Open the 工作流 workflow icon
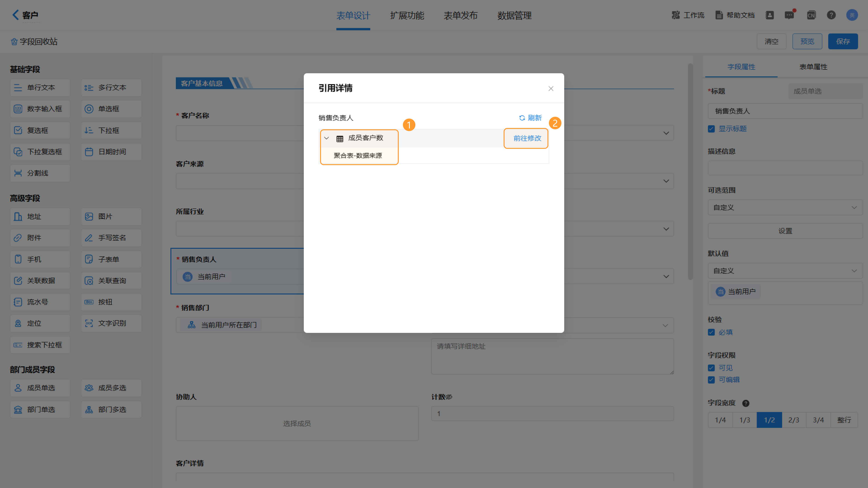 676,15
